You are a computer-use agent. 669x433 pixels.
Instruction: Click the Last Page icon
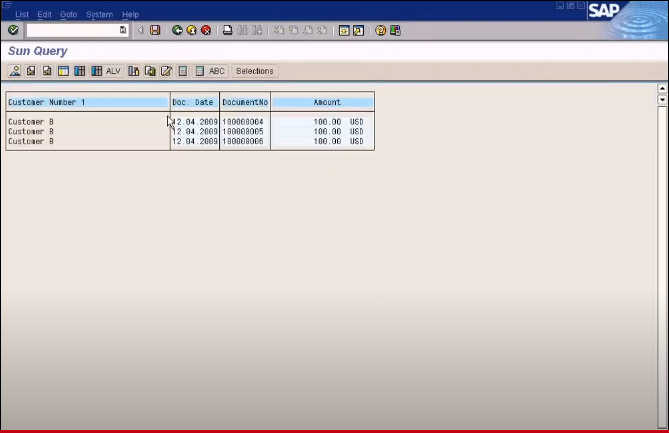[x=322, y=30]
